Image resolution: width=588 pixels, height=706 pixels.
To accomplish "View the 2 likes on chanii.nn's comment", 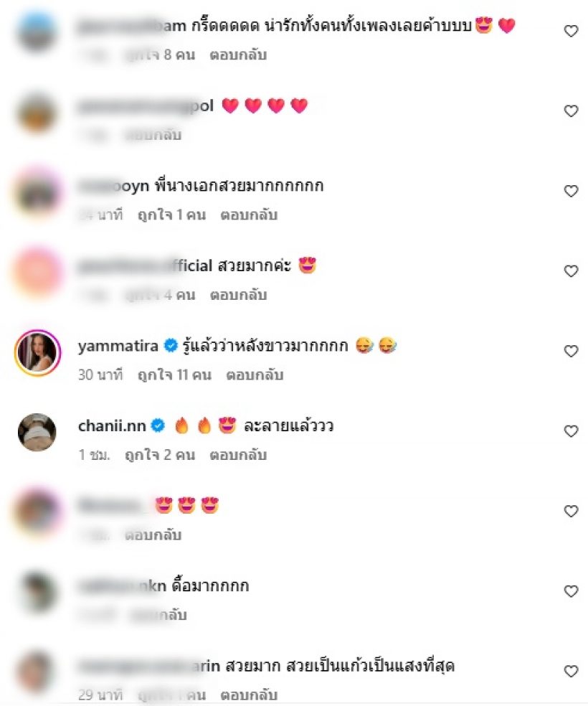I will coord(160,455).
